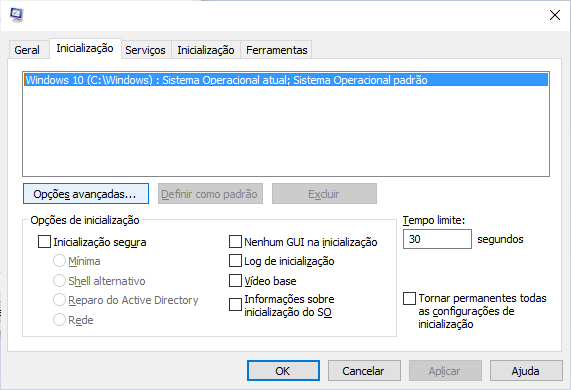Tick Nenhum GUI na inicialização checkbox
Viewport: 571px width, 390px height.
[235, 241]
